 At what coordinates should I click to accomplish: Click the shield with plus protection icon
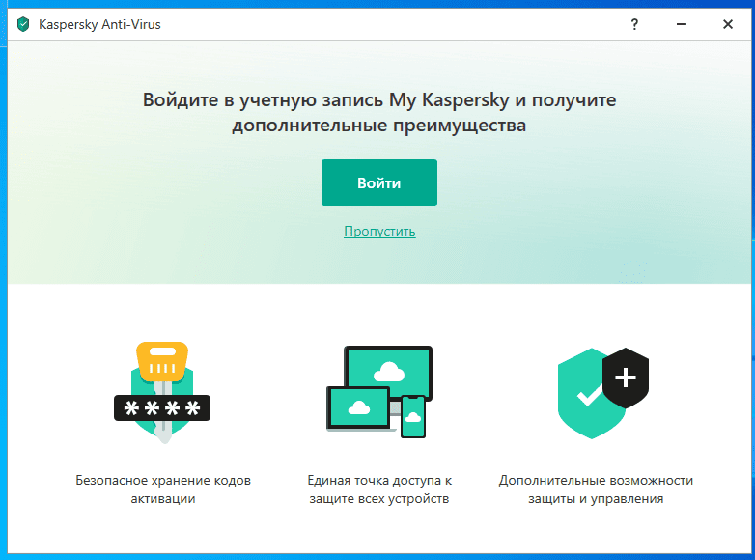602,393
